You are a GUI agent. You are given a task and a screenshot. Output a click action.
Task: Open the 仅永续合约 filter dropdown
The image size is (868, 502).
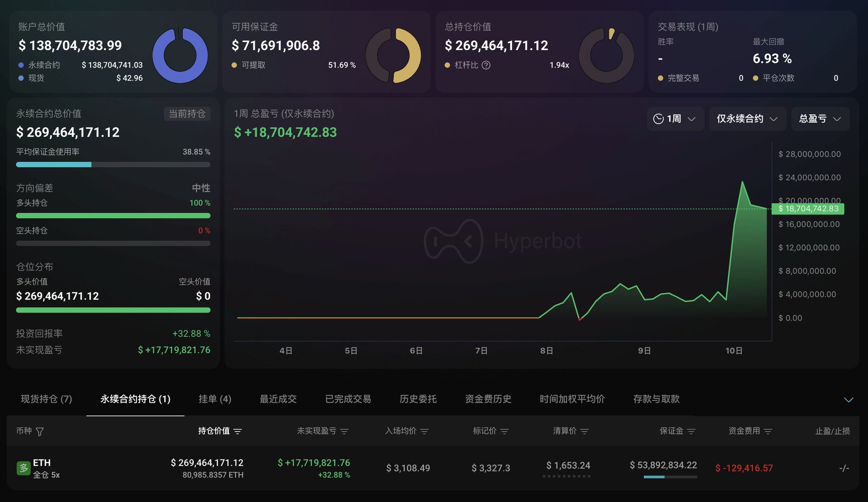(x=747, y=119)
